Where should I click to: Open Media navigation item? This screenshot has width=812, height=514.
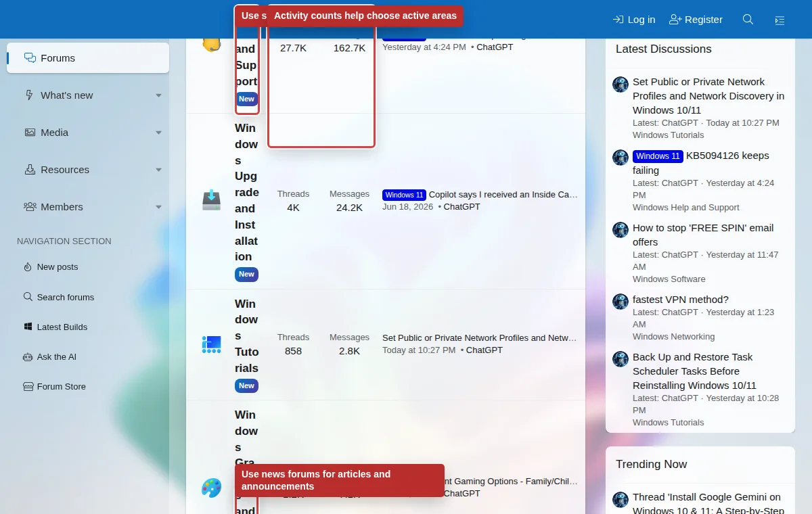tap(54, 133)
